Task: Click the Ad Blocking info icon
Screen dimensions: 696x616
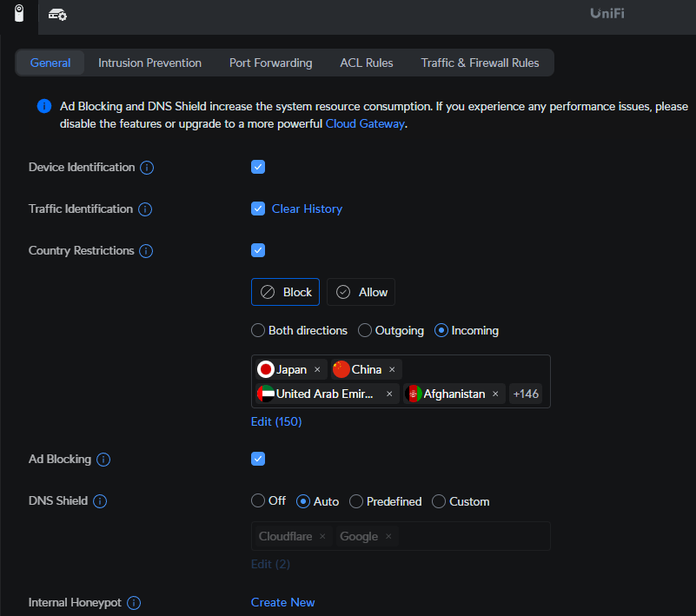Action: 103,460
